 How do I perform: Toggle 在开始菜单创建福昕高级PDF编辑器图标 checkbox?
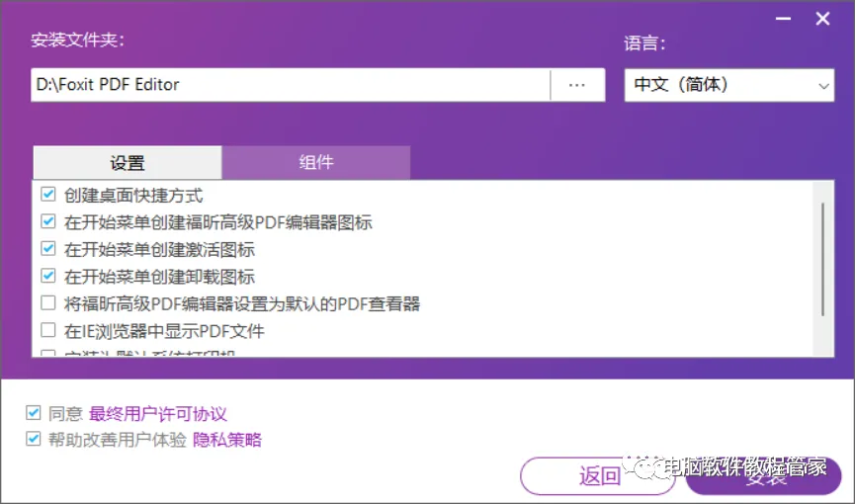(x=48, y=221)
